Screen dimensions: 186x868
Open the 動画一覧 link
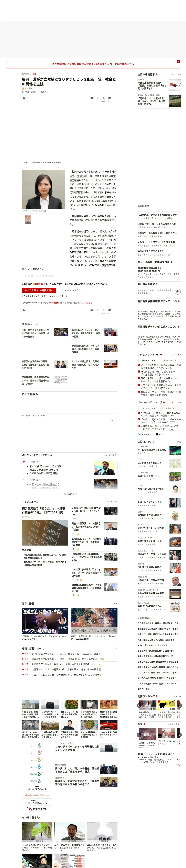click(x=177, y=696)
